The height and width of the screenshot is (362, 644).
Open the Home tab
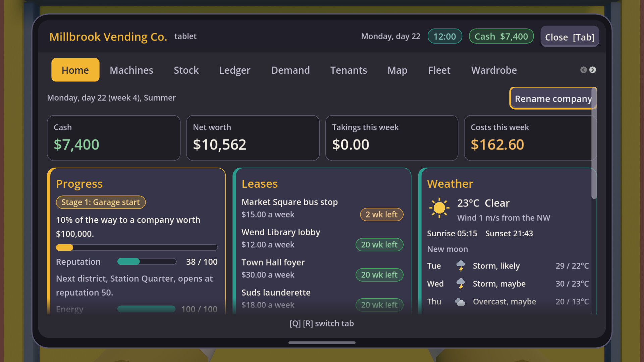tap(75, 70)
